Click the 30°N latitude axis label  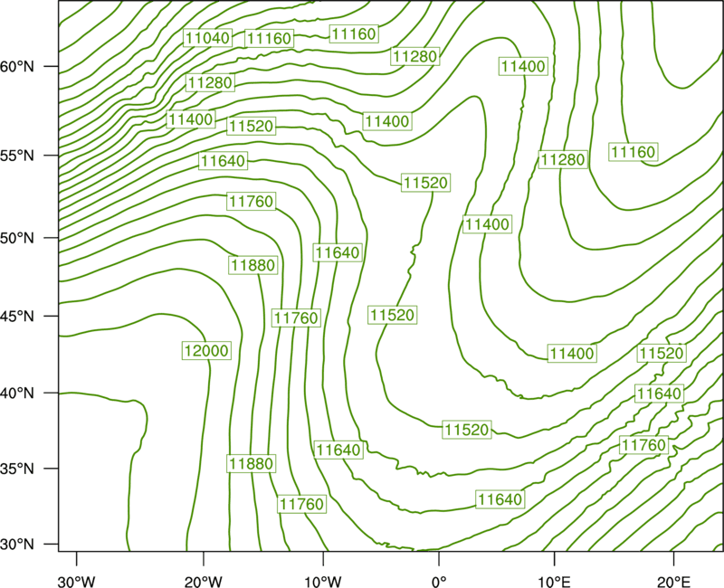(x=17, y=545)
